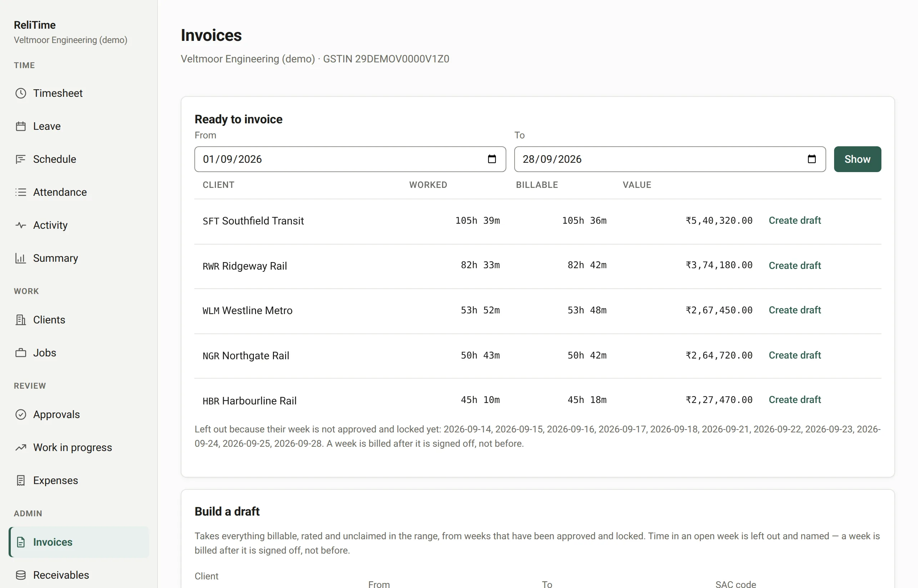Image resolution: width=918 pixels, height=588 pixels.
Task: Go to the Leave section
Action: pyautogui.click(x=79, y=126)
